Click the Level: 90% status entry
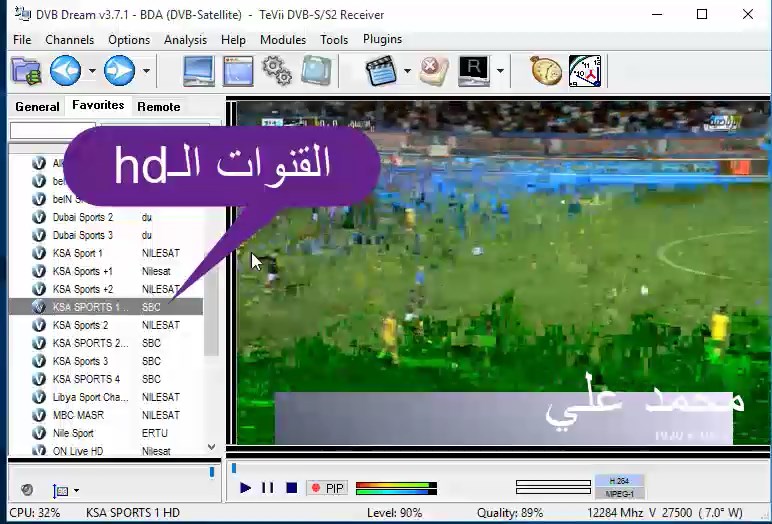This screenshot has width=772, height=524. pos(394,513)
